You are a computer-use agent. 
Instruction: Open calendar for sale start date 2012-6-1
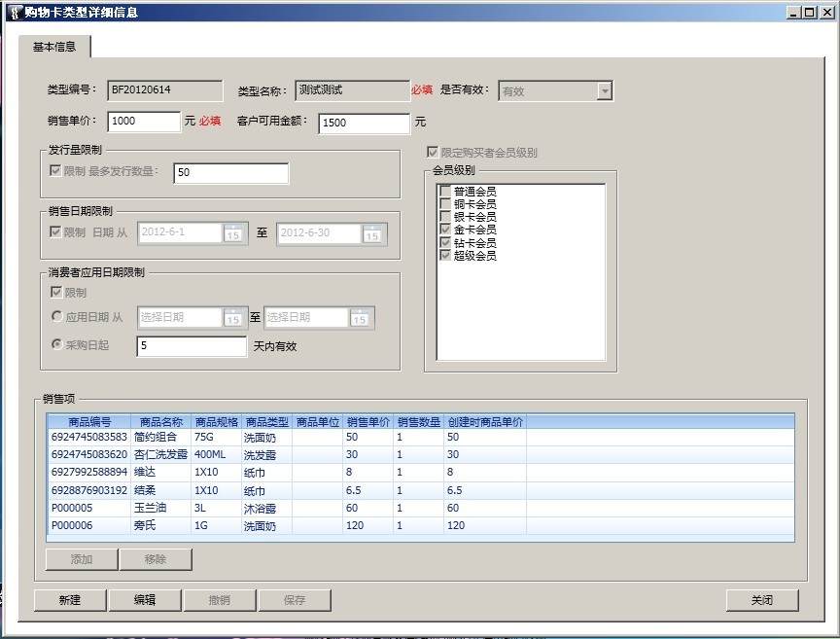233,233
